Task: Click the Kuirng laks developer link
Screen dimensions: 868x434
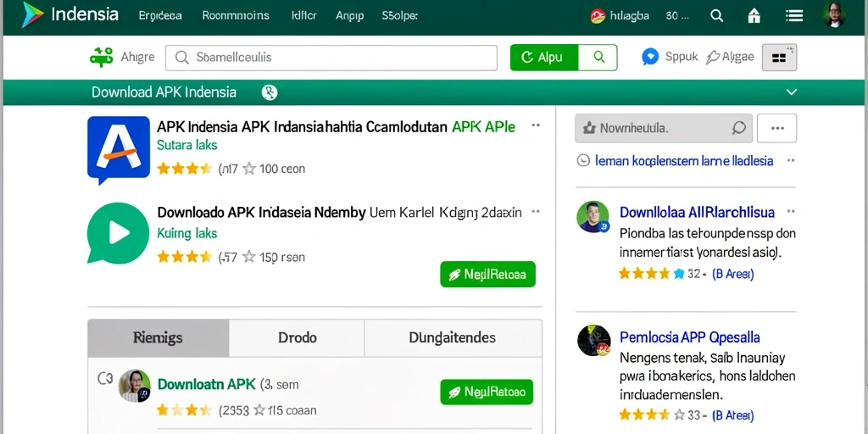Action: [187, 233]
